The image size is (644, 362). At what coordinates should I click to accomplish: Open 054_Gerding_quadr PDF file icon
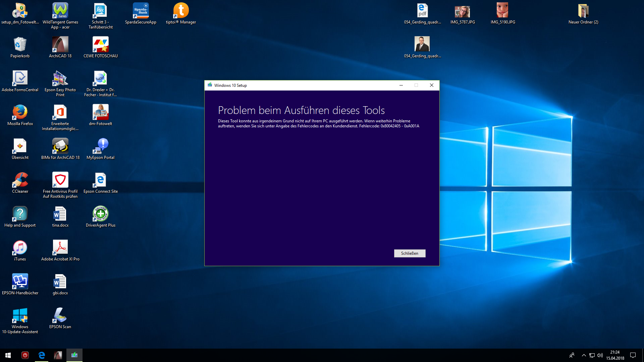[x=422, y=14]
